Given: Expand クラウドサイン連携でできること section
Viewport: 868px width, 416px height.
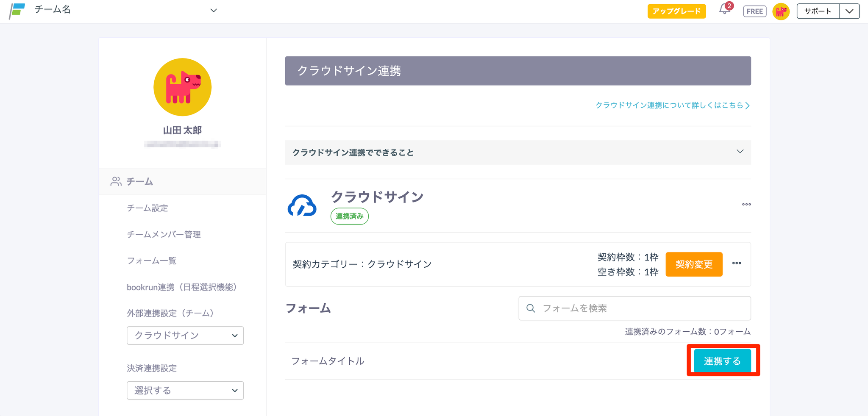Looking at the screenshot, I should tap(740, 152).
